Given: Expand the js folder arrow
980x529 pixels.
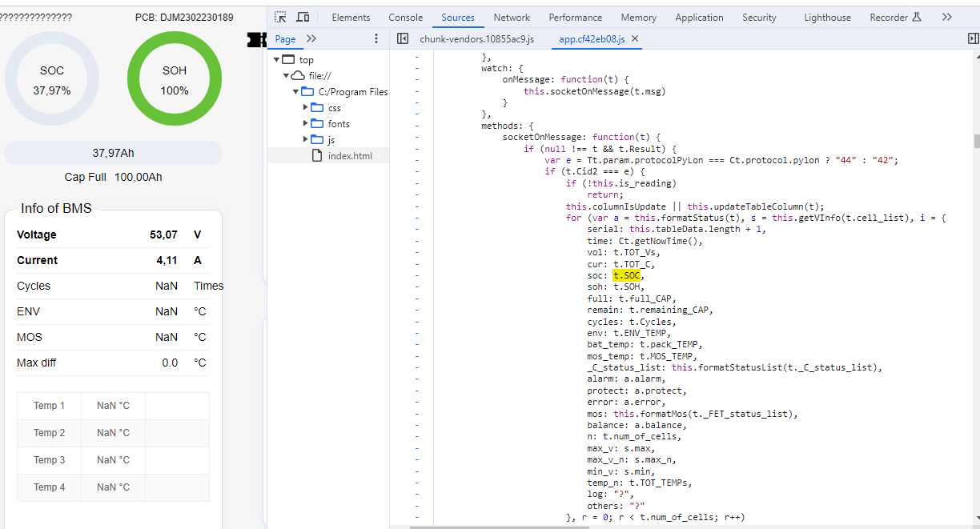Looking at the screenshot, I should 306,140.
